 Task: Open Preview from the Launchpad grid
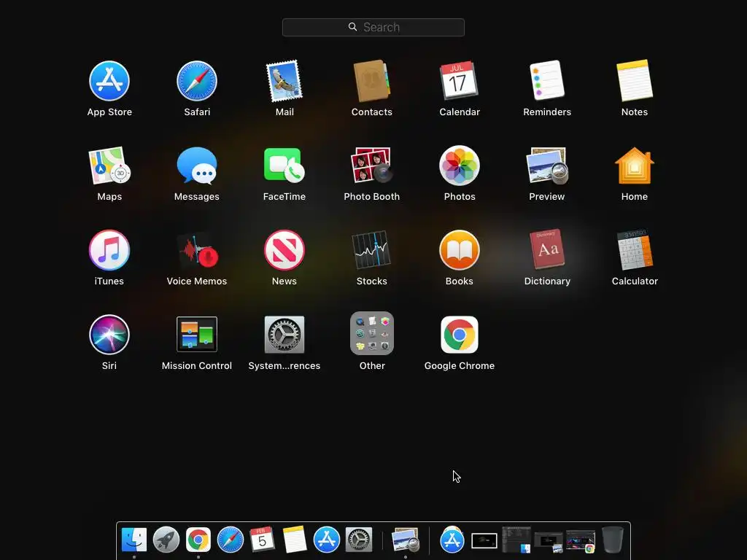click(x=547, y=166)
